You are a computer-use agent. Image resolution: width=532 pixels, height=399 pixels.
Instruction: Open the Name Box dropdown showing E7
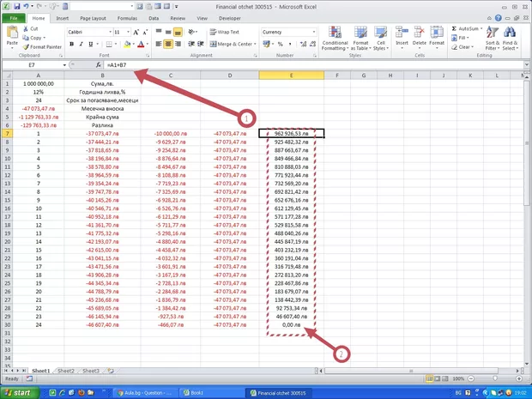pos(64,65)
